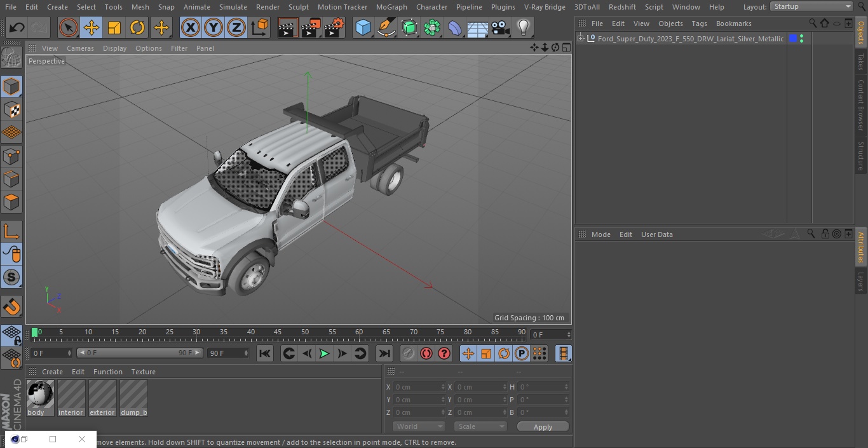Click the MoGraph Cloner green icon

[x=432, y=27]
